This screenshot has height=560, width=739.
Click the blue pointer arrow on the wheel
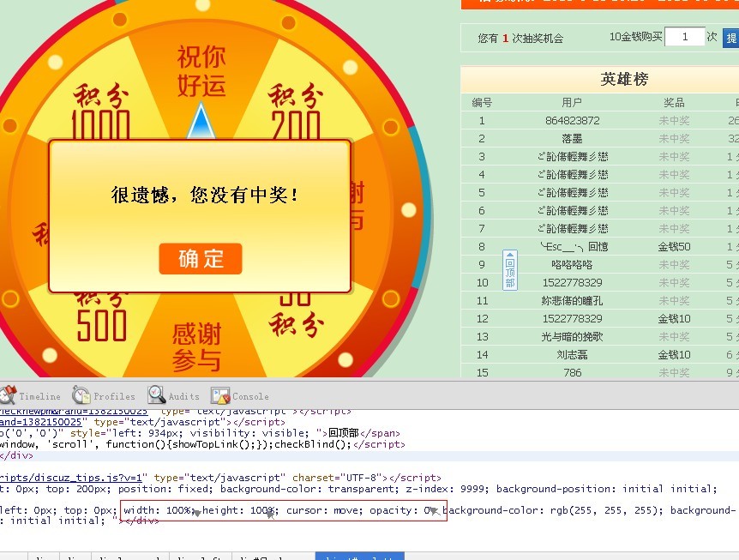tap(201, 121)
